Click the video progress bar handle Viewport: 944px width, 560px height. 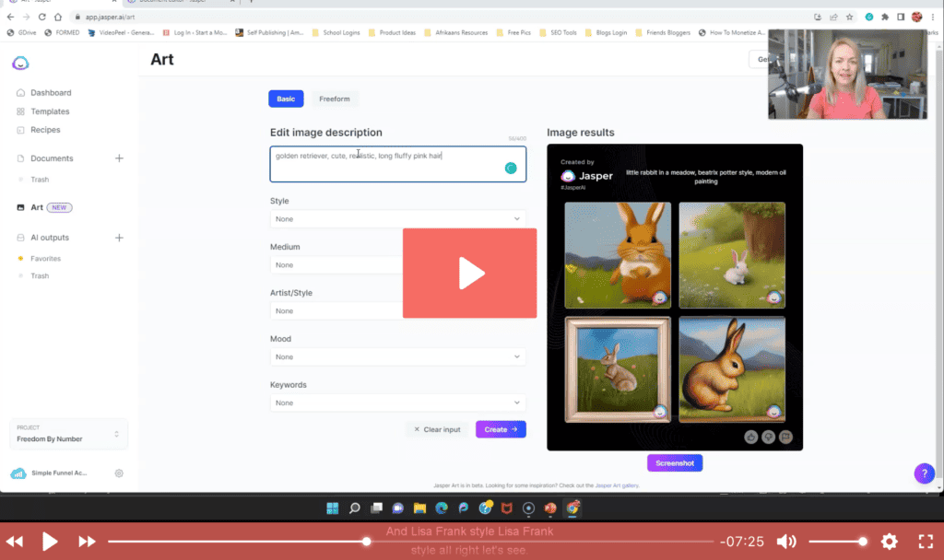tap(366, 542)
